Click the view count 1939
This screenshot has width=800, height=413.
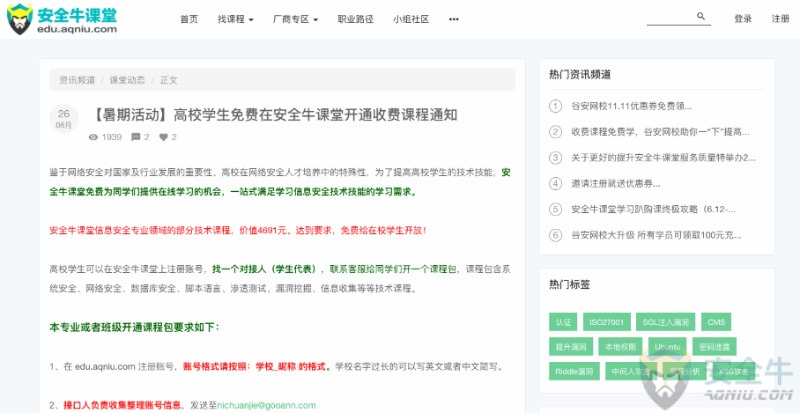(112, 137)
